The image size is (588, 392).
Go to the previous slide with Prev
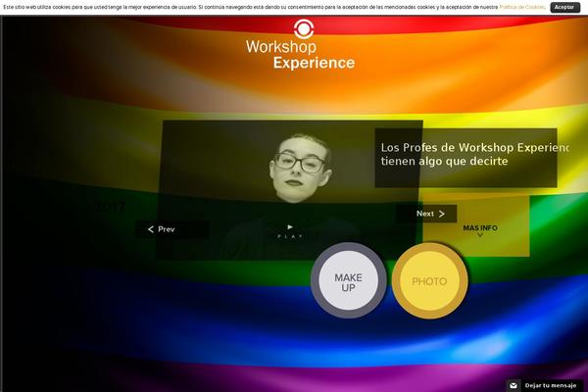[x=172, y=229]
